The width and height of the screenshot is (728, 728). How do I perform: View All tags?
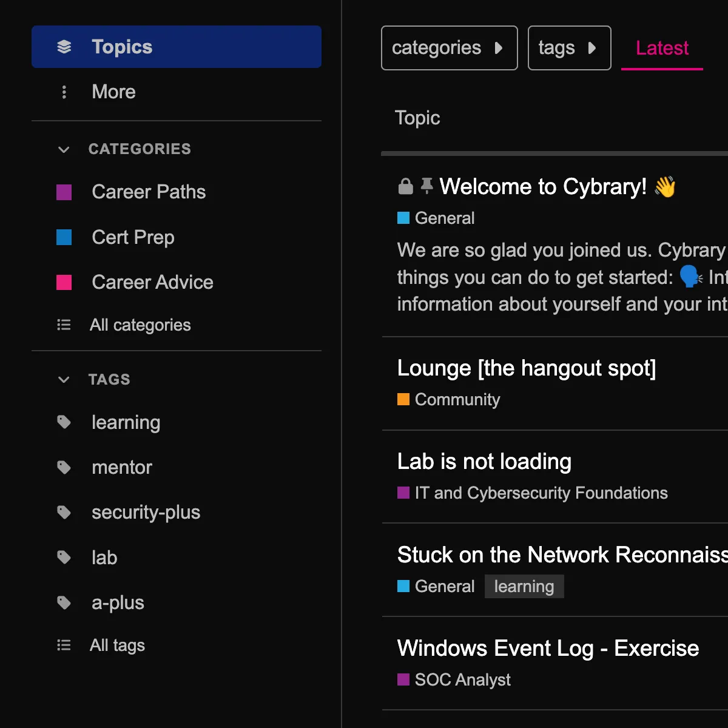[x=177, y=645]
